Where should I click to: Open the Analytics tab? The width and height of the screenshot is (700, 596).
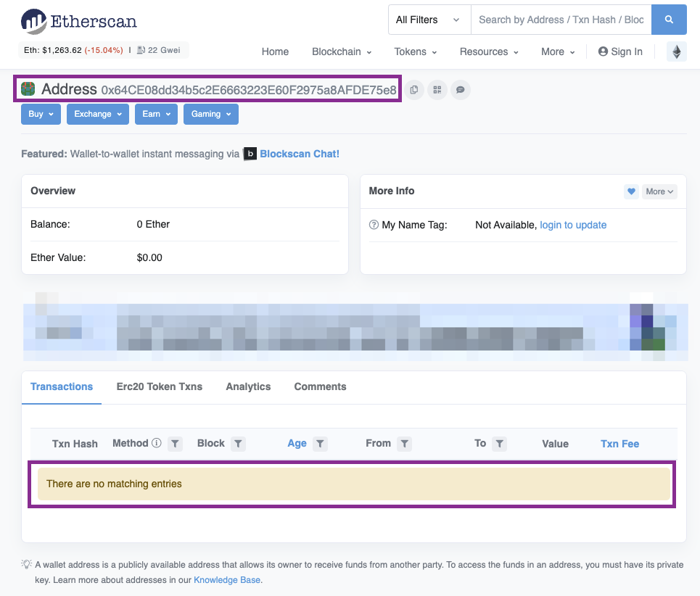pos(248,386)
